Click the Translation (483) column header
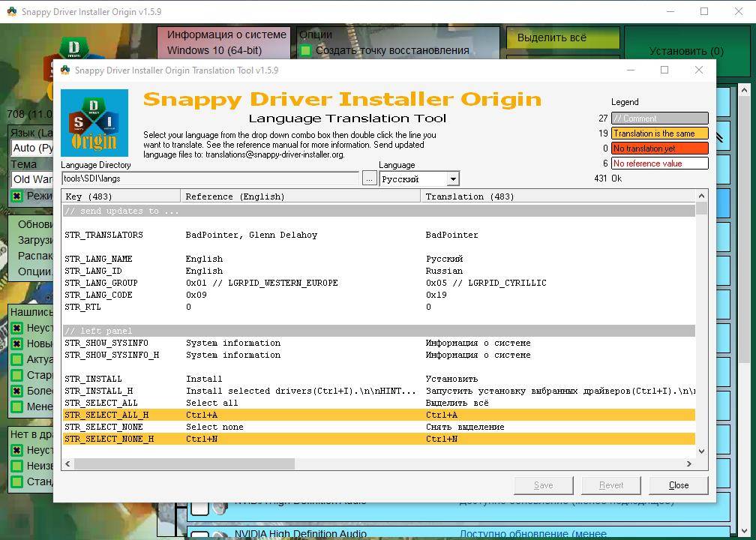The image size is (756, 540). point(558,196)
